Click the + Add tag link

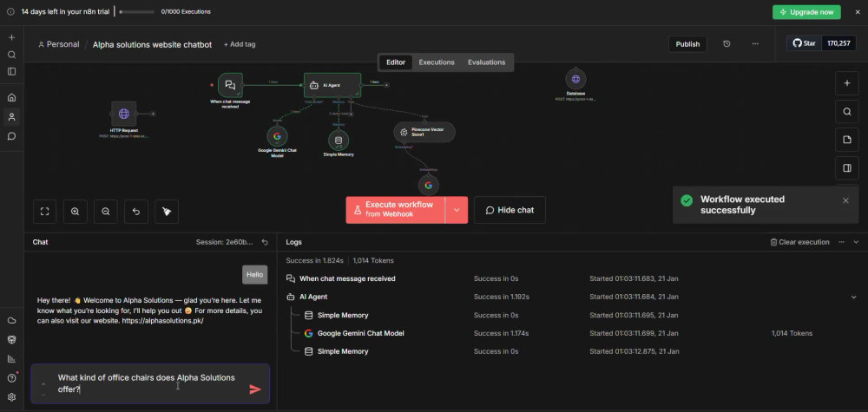point(240,44)
